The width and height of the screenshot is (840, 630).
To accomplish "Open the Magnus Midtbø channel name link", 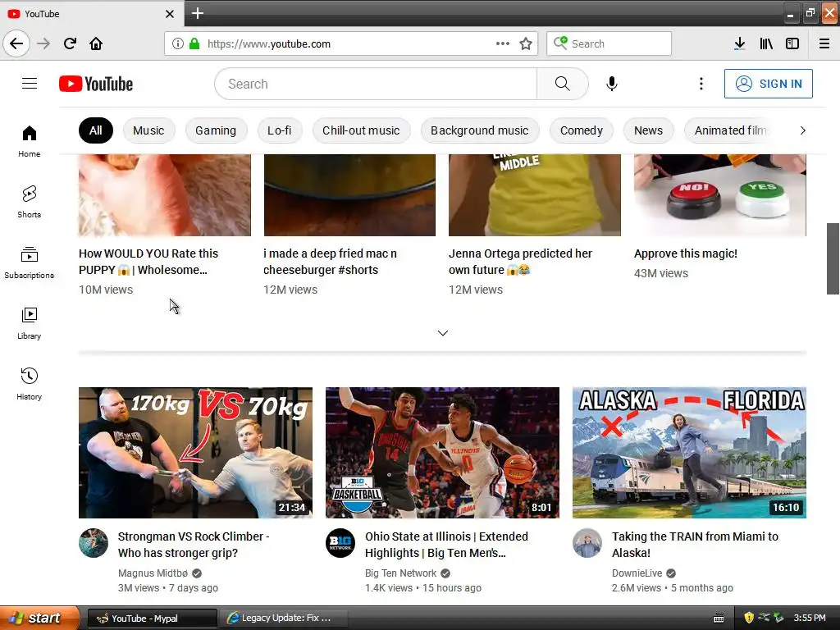I will (153, 573).
